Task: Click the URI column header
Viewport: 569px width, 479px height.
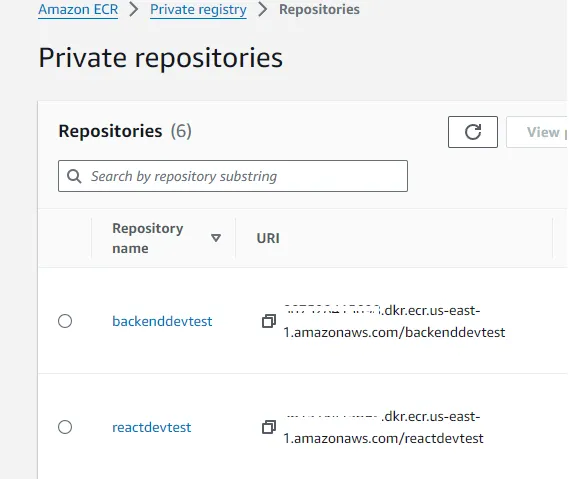Action: pos(268,238)
